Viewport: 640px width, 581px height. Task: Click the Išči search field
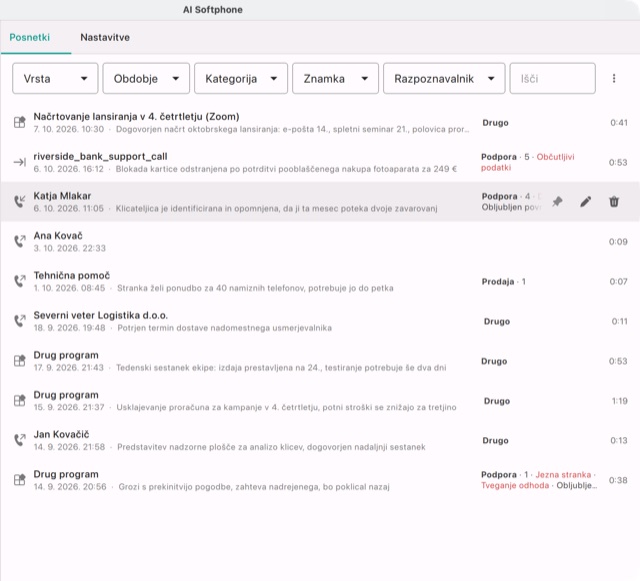[x=552, y=78]
